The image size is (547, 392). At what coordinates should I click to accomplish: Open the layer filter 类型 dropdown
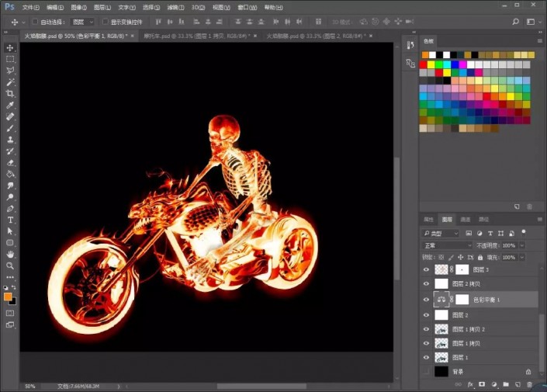pos(440,233)
